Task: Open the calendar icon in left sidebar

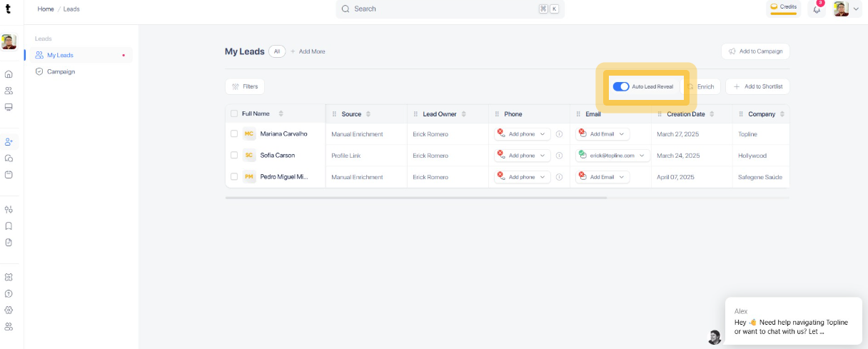Action: click(x=9, y=174)
